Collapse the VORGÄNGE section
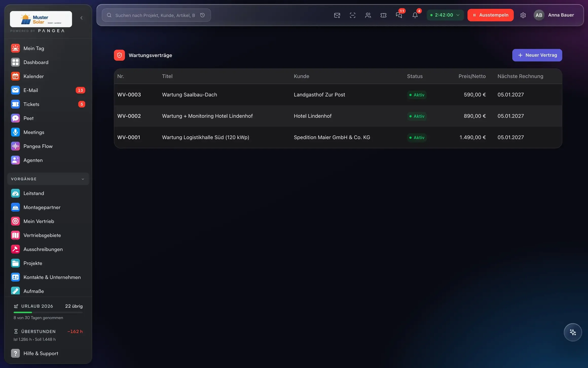588x368 pixels. [48, 179]
